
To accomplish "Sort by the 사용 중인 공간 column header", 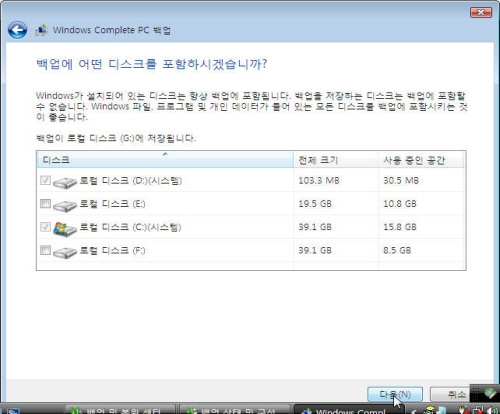I will point(421,160).
